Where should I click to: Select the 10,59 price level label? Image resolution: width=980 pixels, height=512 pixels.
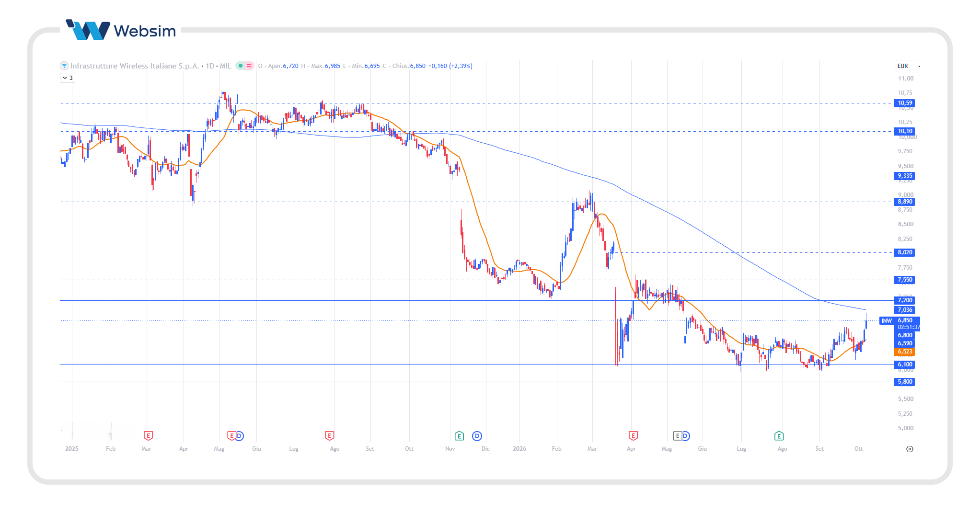coord(905,103)
